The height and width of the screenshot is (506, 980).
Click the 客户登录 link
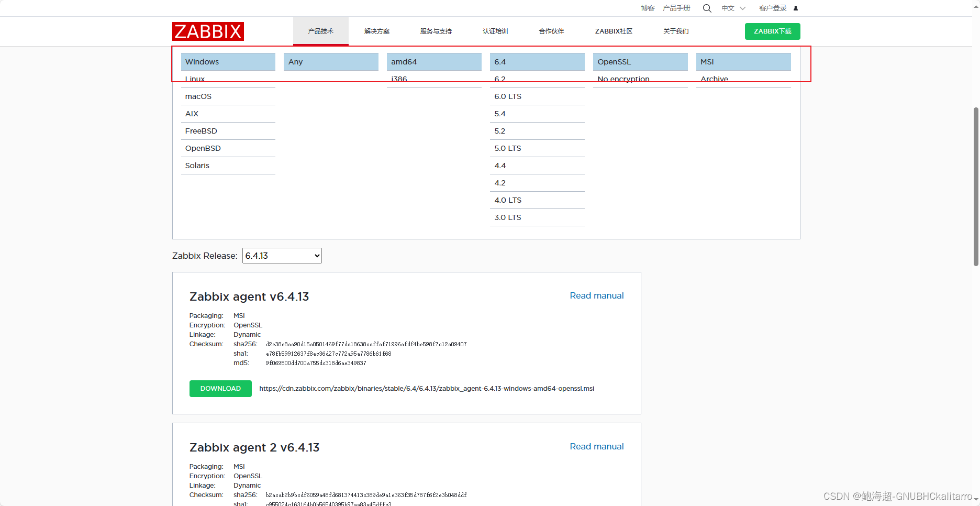773,8
